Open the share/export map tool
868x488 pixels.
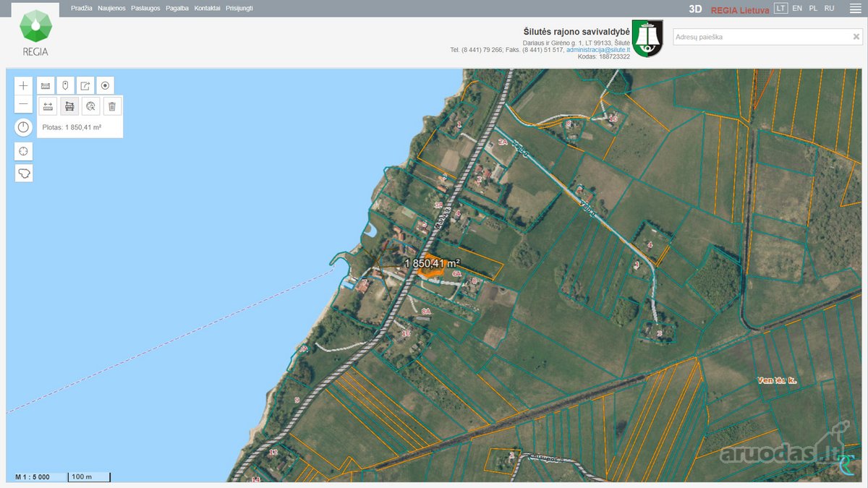[x=85, y=85]
